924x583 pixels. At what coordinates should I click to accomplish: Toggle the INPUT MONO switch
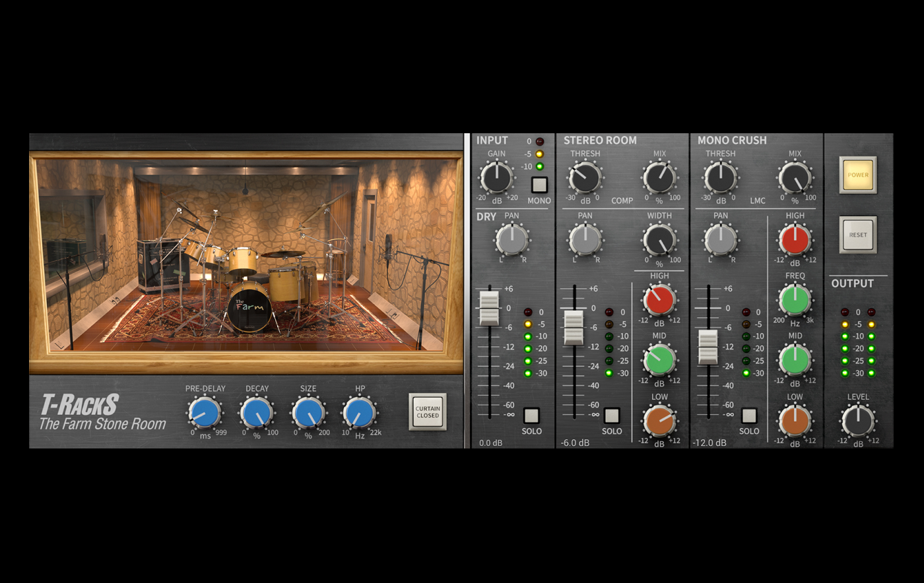click(539, 185)
